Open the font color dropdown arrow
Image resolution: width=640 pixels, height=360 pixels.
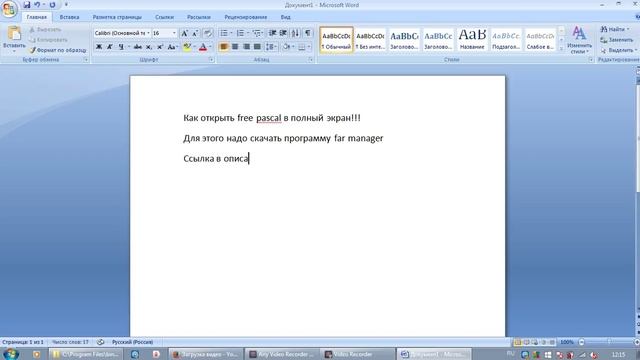[210, 47]
